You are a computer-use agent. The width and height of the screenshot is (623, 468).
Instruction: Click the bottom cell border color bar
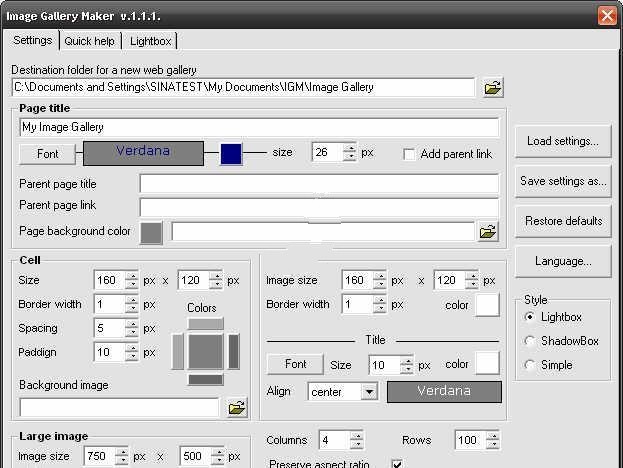pyautogui.click(x=206, y=379)
